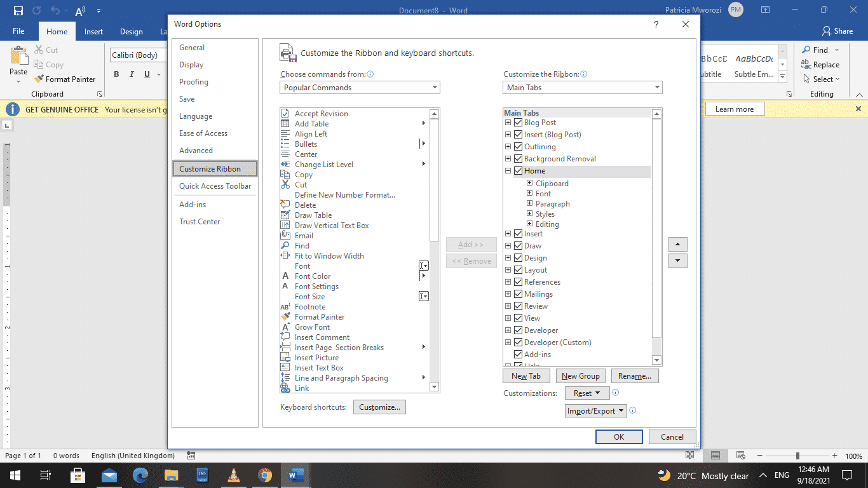868x488 pixels.
Task: Uncheck the Home tab checkbox
Action: [519, 170]
